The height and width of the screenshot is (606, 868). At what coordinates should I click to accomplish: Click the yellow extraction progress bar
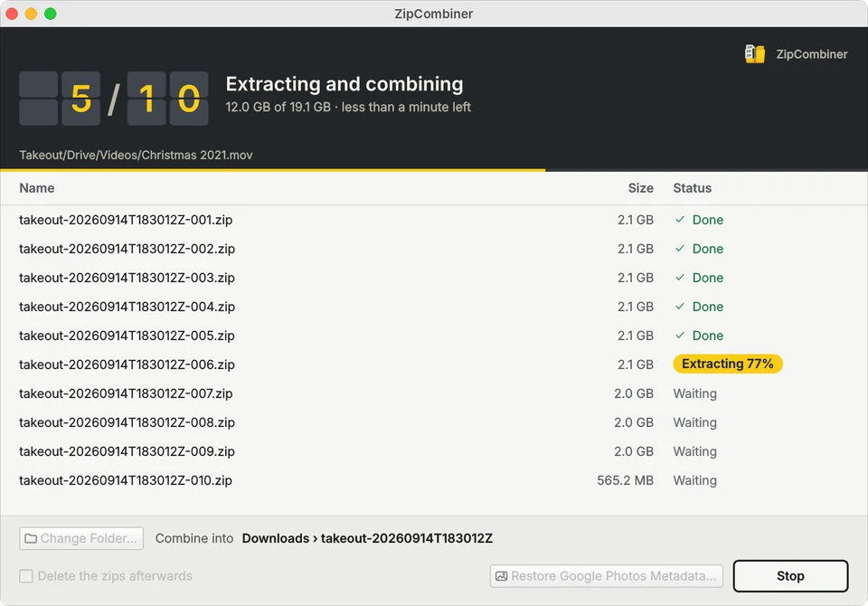point(272,170)
